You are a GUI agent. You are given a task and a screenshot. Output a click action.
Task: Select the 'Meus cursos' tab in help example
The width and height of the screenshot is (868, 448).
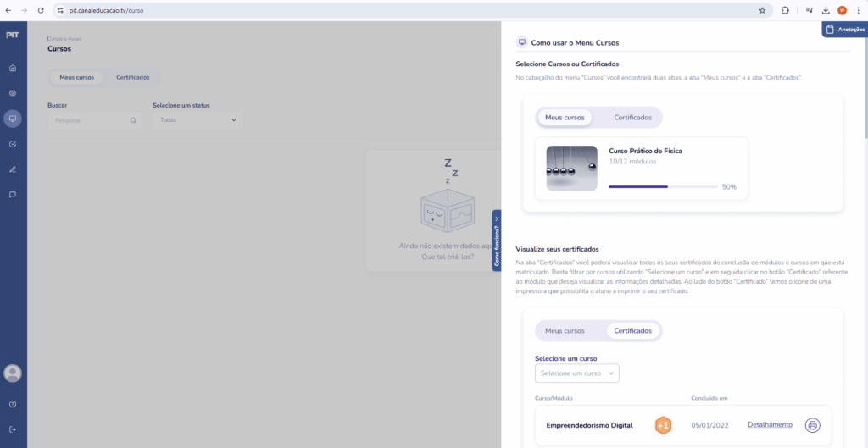point(565,117)
